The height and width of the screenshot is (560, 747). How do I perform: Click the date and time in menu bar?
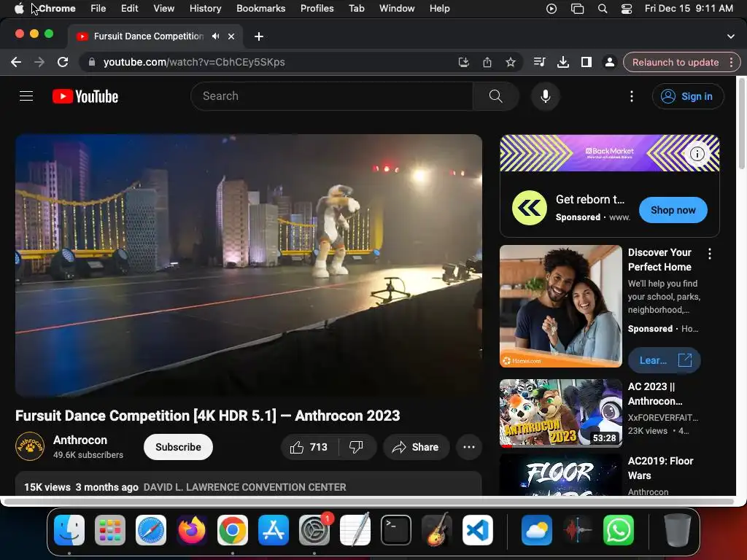tap(689, 9)
